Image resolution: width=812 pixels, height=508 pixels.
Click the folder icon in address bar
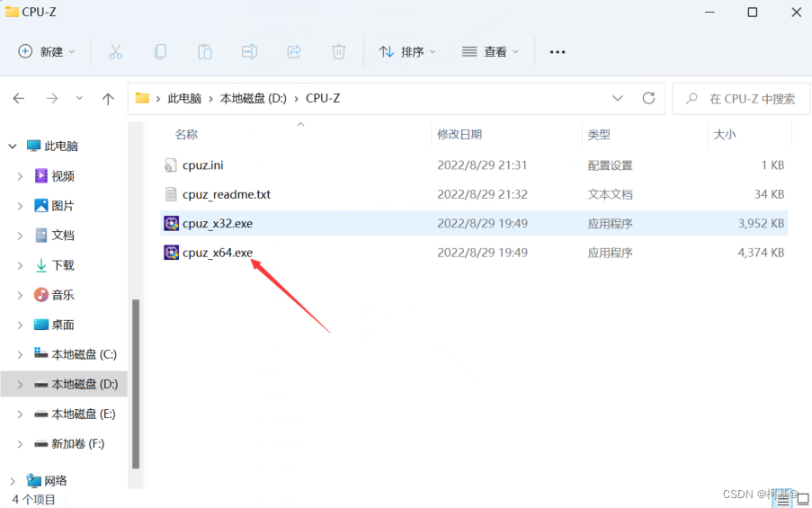point(142,98)
